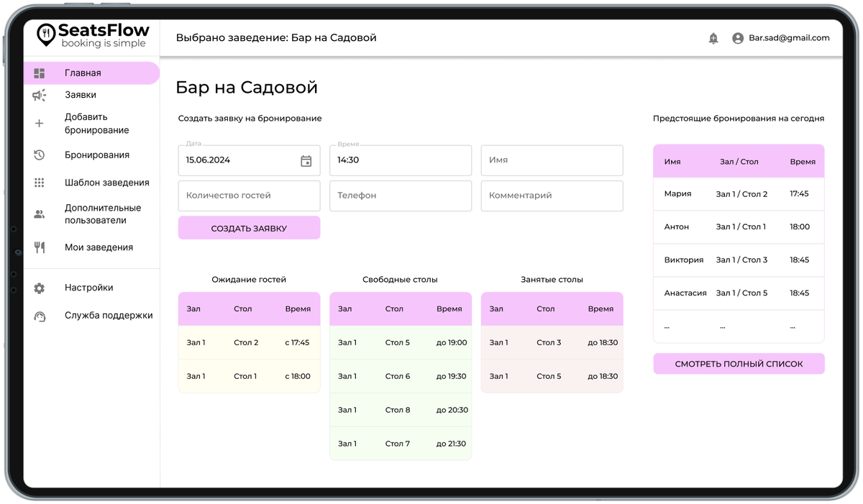The height and width of the screenshot is (504, 863).
Task: Click the user avatar icon in header
Action: (738, 38)
